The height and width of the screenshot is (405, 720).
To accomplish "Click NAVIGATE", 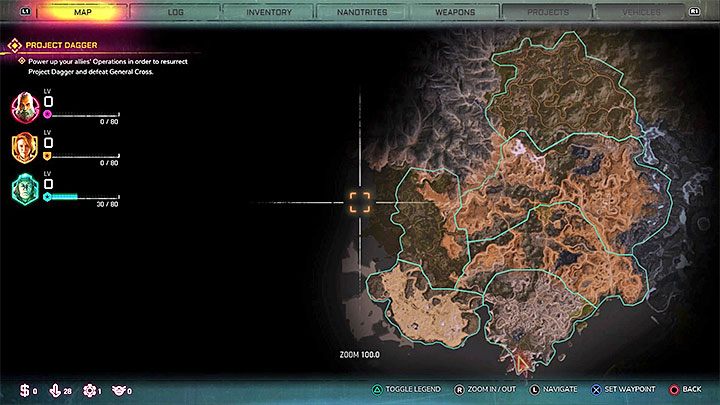I will pyautogui.click(x=560, y=389).
